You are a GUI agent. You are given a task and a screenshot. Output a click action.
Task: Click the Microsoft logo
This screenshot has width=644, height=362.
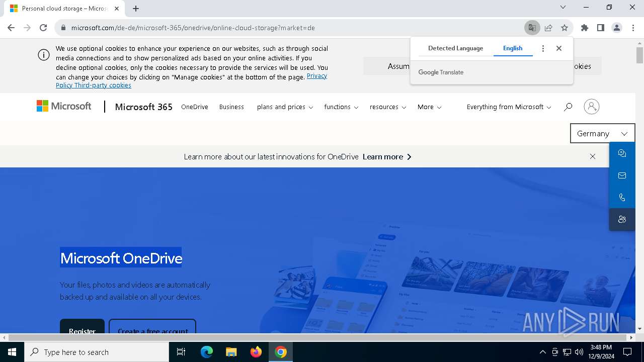(x=64, y=106)
